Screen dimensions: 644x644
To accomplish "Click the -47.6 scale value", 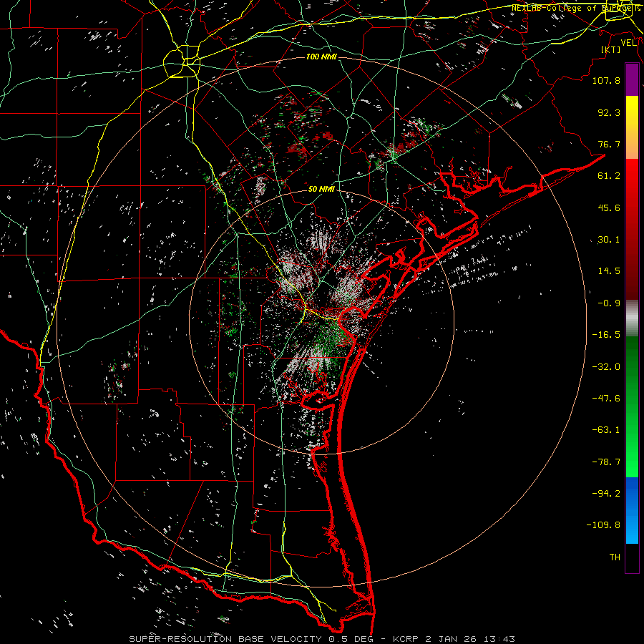I will [x=606, y=399].
